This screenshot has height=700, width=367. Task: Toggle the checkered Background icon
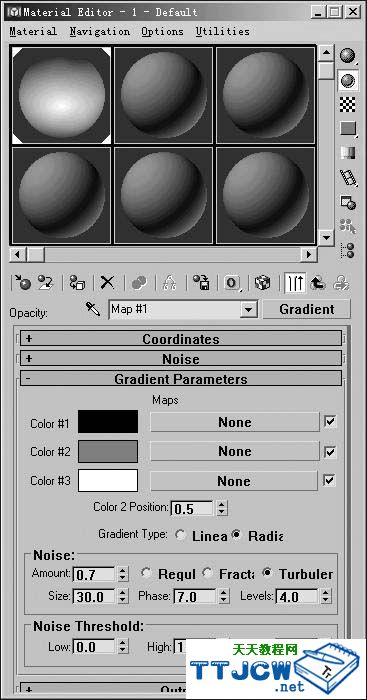tap(347, 104)
